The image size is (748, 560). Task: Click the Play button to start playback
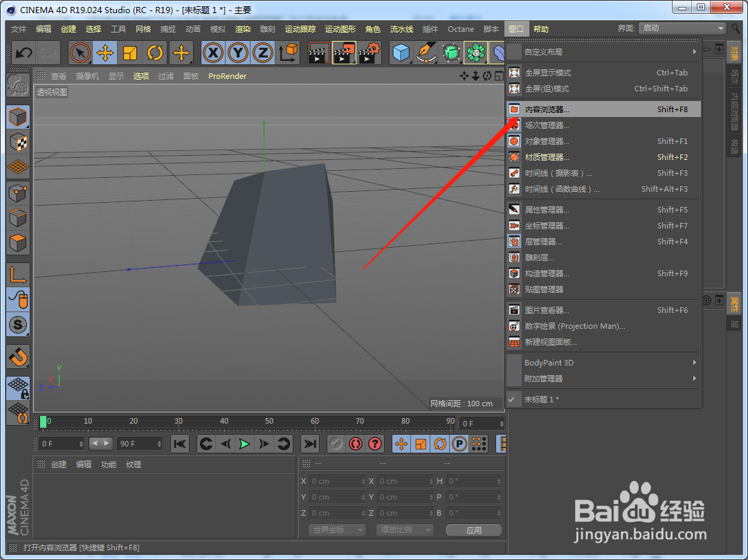pyautogui.click(x=244, y=444)
